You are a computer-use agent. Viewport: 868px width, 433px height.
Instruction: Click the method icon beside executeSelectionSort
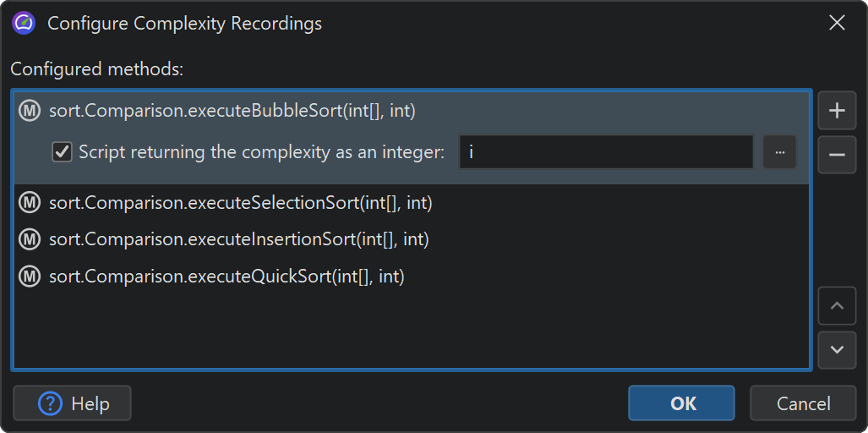point(30,202)
